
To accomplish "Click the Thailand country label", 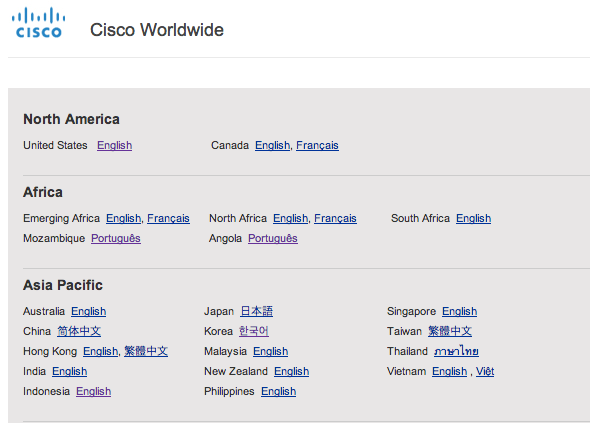I will [x=408, y=351].
